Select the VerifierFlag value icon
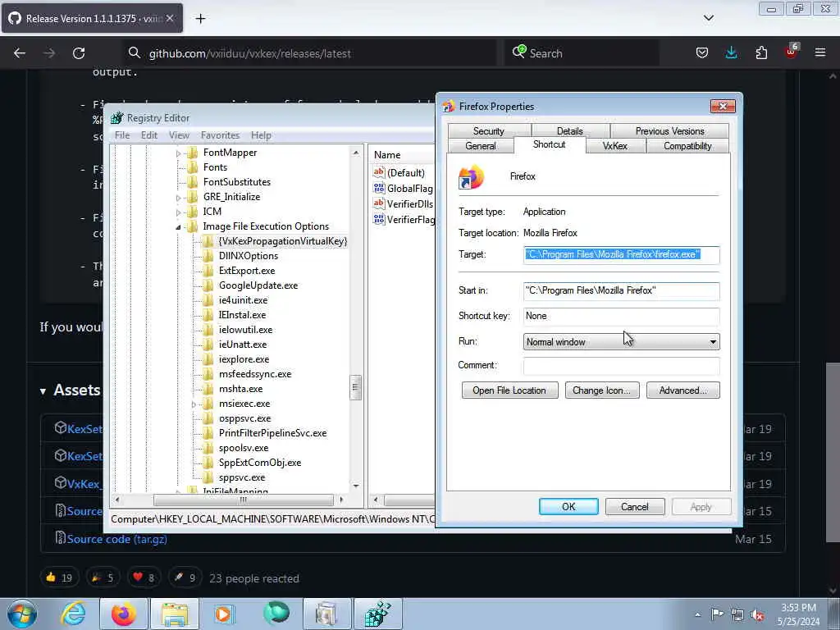840x630 pixels. tap(379, 219)
